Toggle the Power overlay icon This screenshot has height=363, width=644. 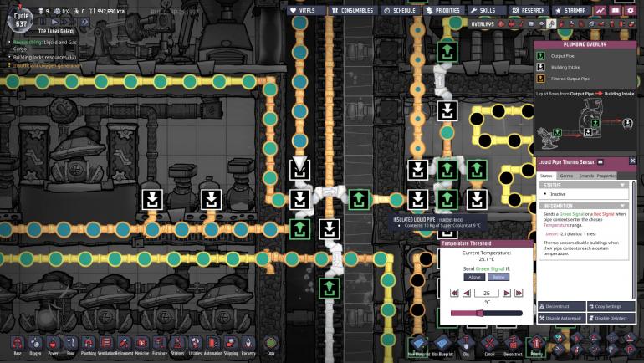[511, 23]
